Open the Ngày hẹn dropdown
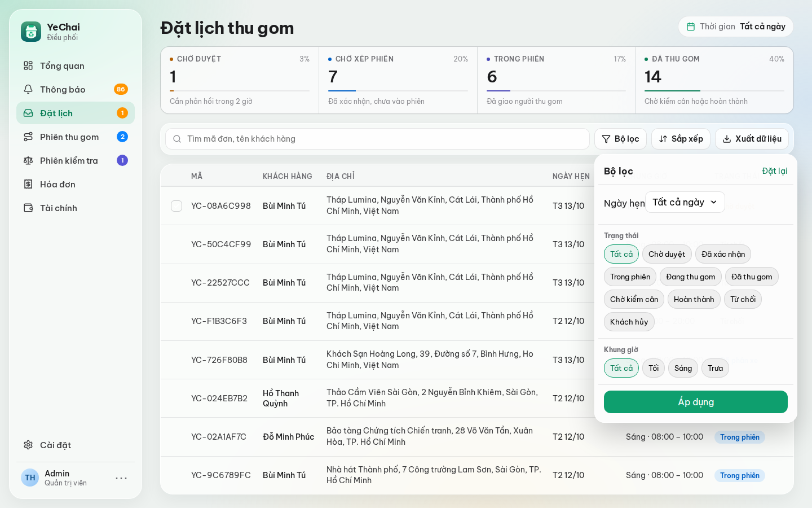The image size is (812, 508). [x=685, y=202]
